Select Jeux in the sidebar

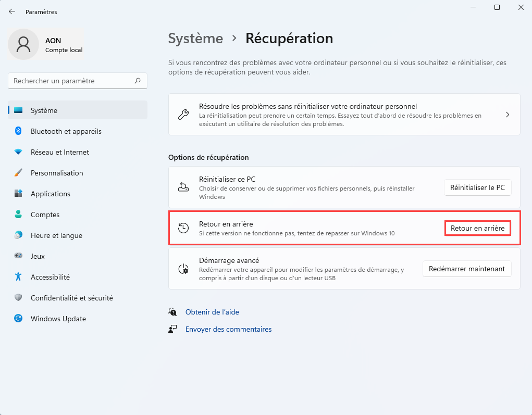[38, 256]
